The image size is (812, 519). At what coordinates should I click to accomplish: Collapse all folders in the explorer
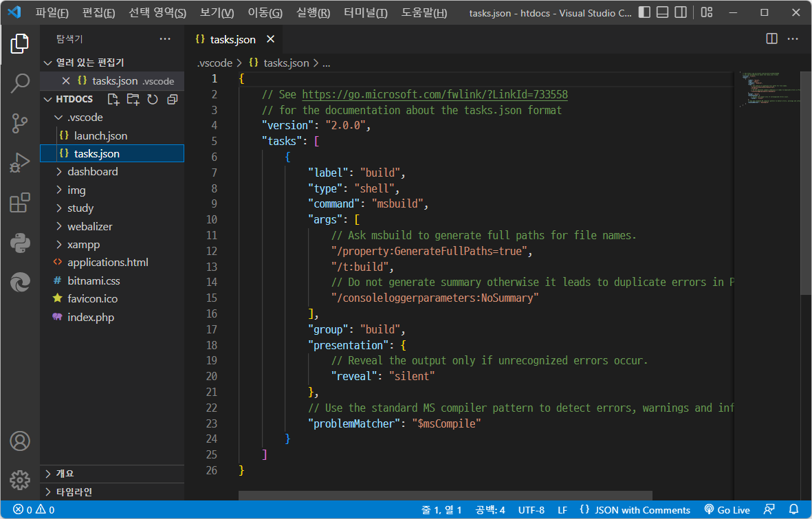click(172, 99)
